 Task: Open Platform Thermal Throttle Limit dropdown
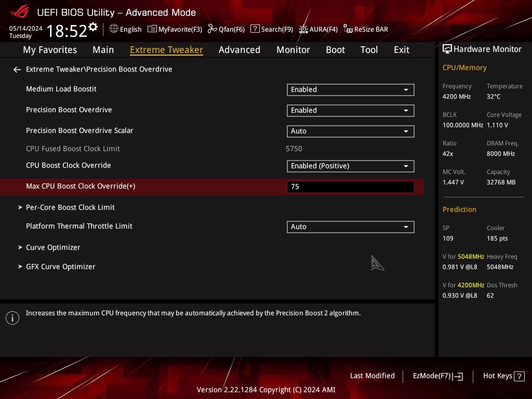351,227
